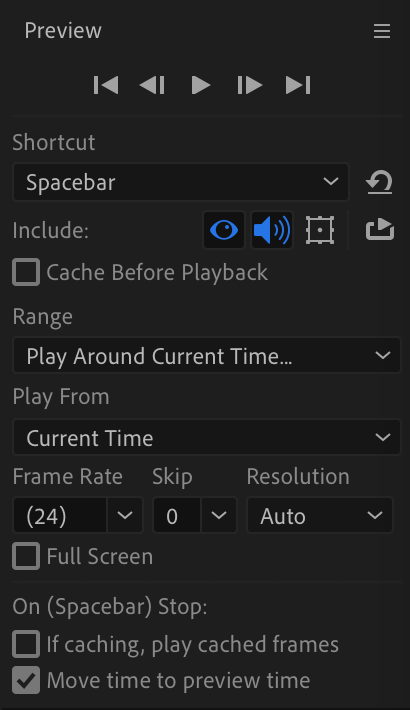
Task: Open the Range dropdown Play Around Current Time
Action: click(207, 355)
